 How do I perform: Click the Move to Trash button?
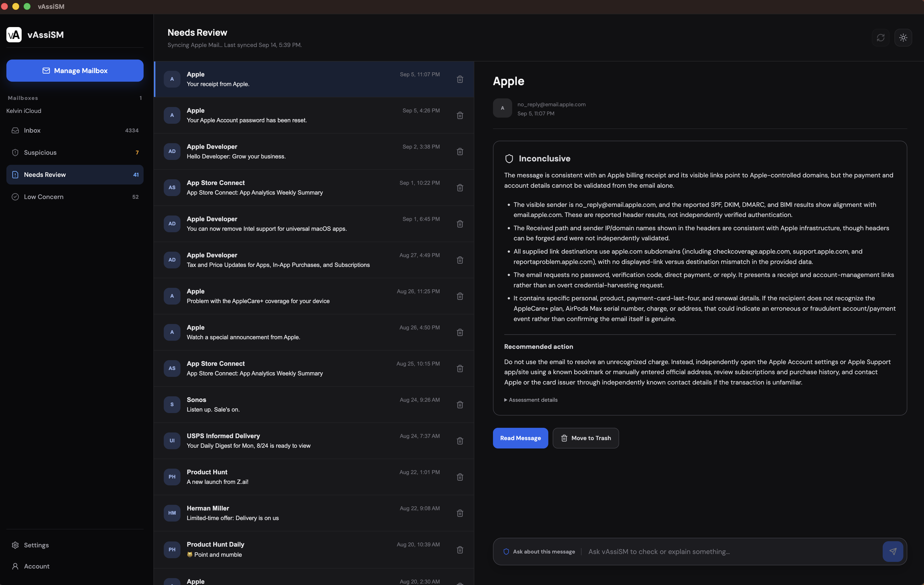coord(586,438)
